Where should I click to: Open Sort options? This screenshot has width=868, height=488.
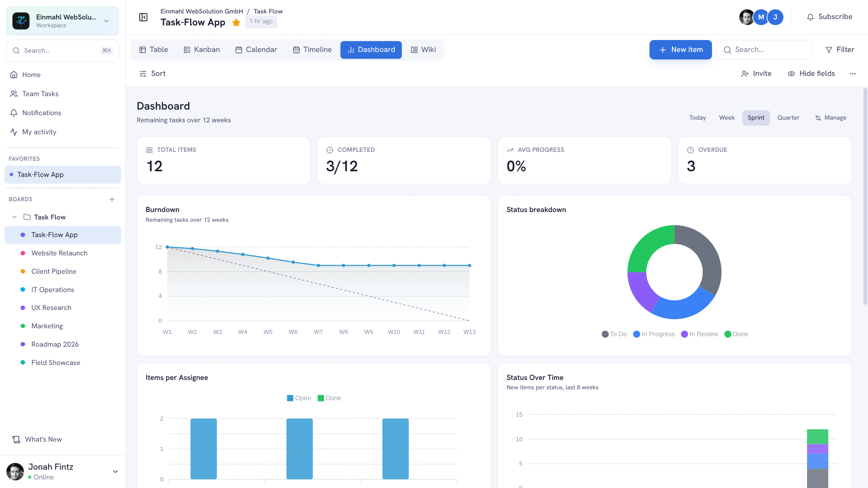tap(152, 74)
